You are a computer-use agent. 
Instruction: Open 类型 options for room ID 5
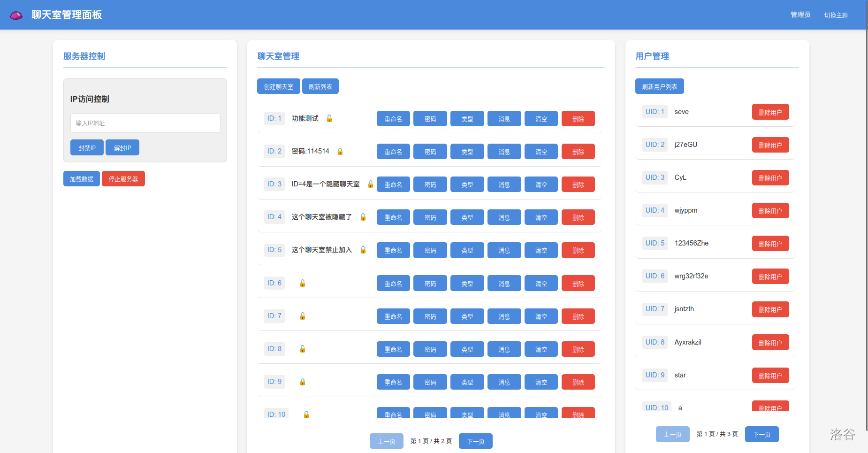(467, 250)
